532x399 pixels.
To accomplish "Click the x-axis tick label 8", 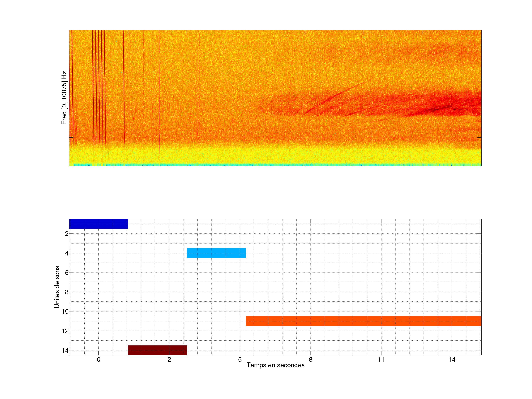I will tap(311, 359).
